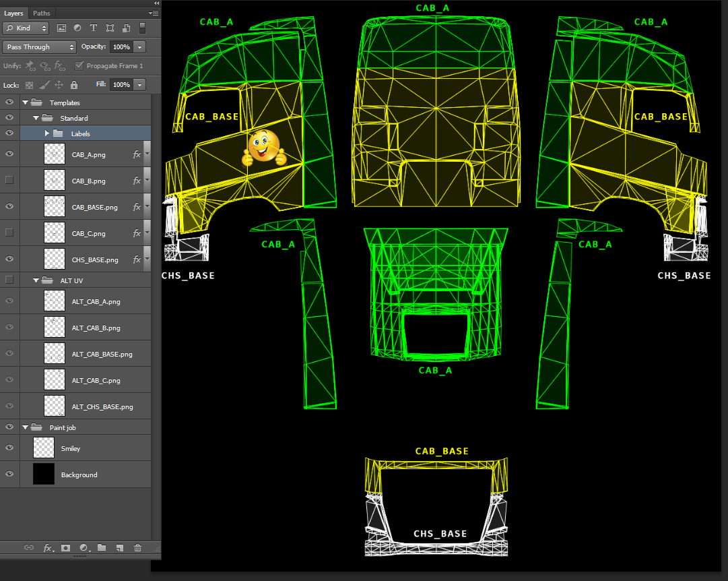
Task: Click lock transparent pixels icon
Action: [x=29, y=85]
